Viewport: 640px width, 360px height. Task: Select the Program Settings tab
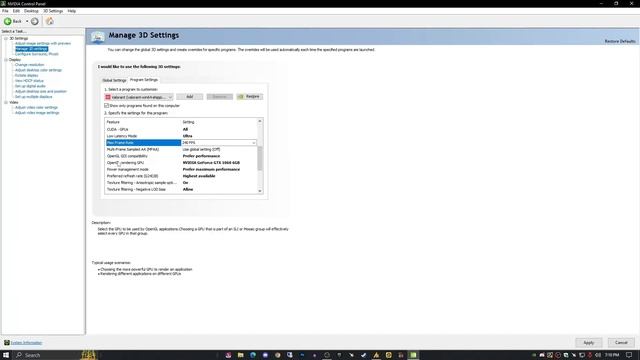pyautogui.click(x=144, y=80)
